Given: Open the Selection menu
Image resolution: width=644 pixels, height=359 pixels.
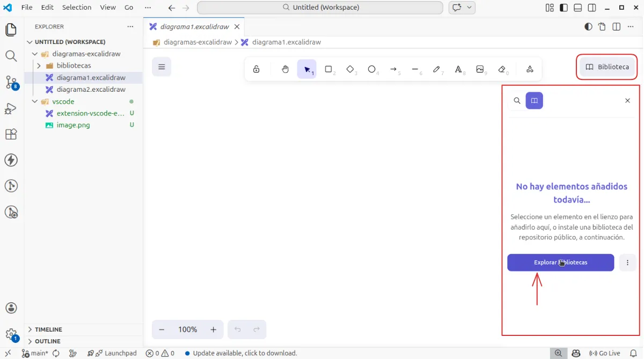Looking at the screenshot, I should coord(77,8).
